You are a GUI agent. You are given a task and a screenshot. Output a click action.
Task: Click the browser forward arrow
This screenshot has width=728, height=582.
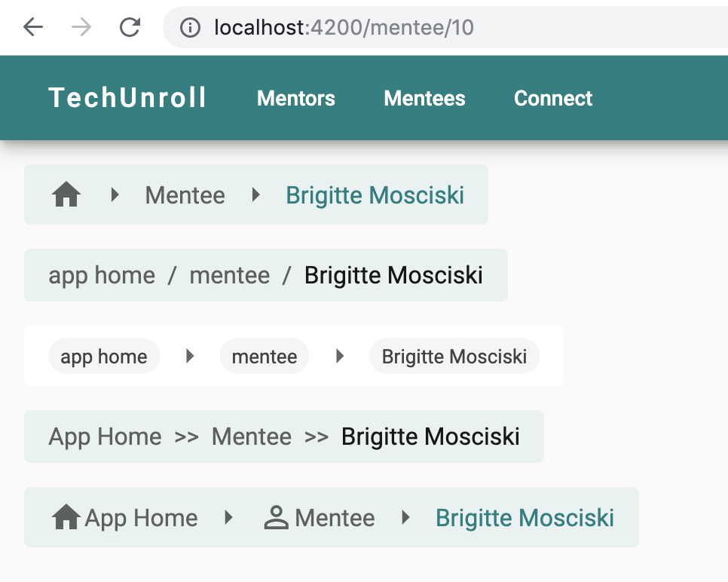(81, 28)
